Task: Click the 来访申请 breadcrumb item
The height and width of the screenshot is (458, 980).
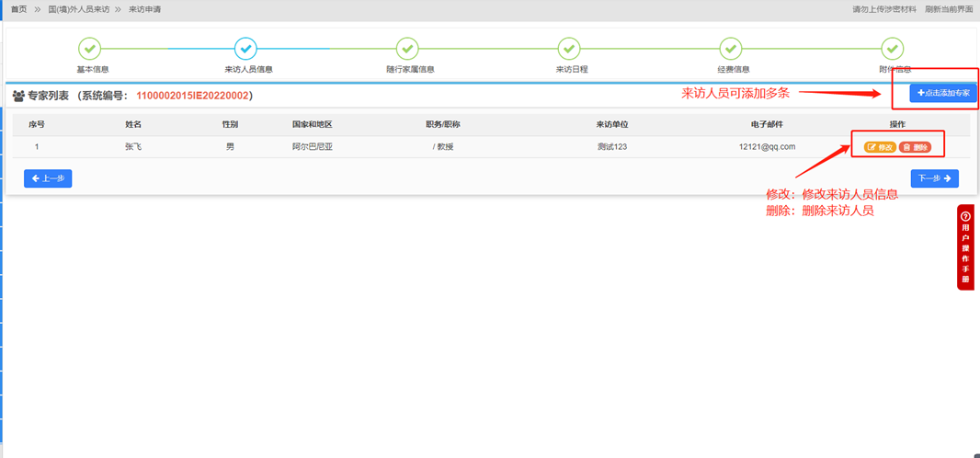Action: [x=144, y=9]
